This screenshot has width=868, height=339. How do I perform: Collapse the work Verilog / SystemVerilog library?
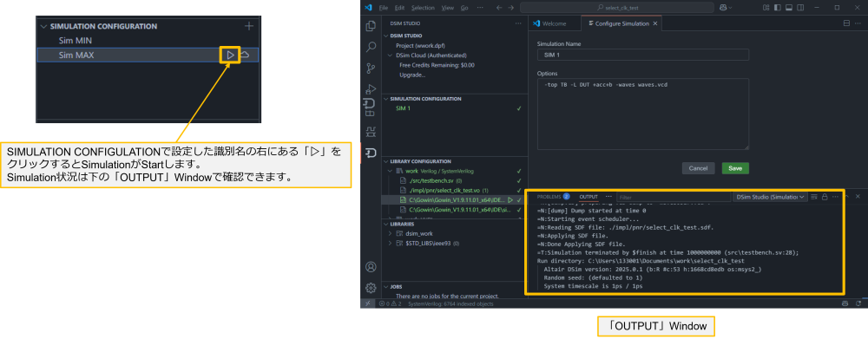(x=391, y=171)
